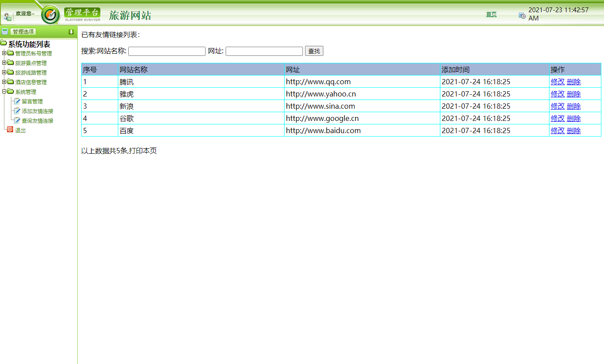Click the 添加时间 value in the 腾讯 row
The width and height of the screenshot is (604, 364).
pos(476,82)
